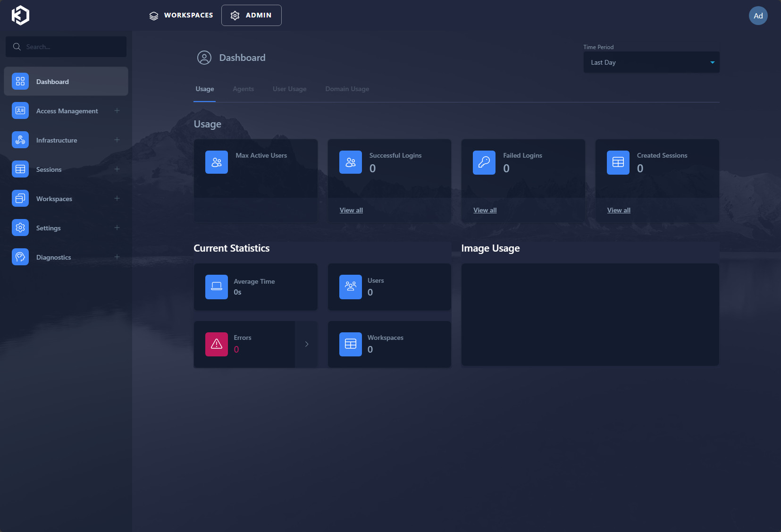Switch to the Agents tab

click(244, 89)
